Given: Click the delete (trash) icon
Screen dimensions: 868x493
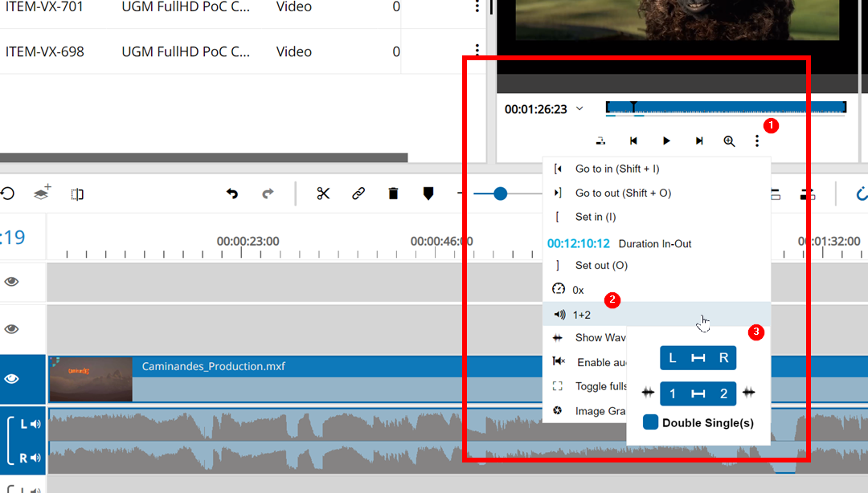Looking at the screenshot, I should coord(393,194).
